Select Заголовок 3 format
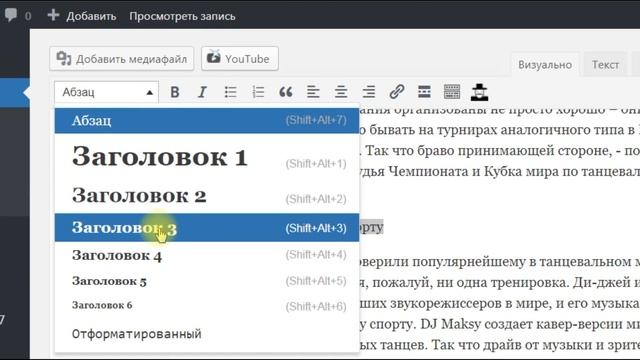Viewport: 640px width, 360px height. tap(207, 228)
